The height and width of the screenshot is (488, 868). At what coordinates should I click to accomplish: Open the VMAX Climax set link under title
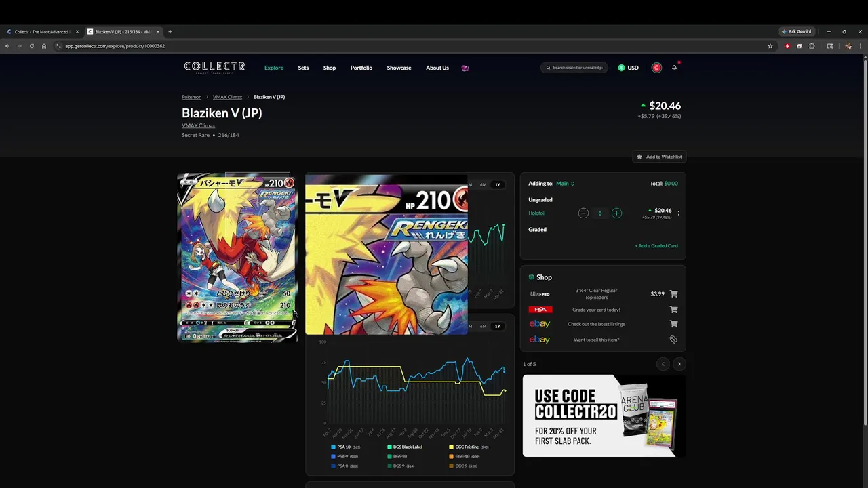(x=198, y=125)
